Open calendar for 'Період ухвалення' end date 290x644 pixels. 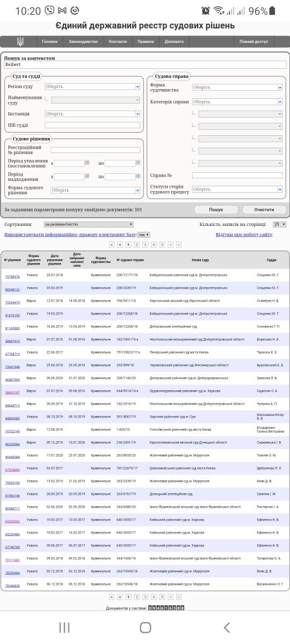click(x=137, y=163)
